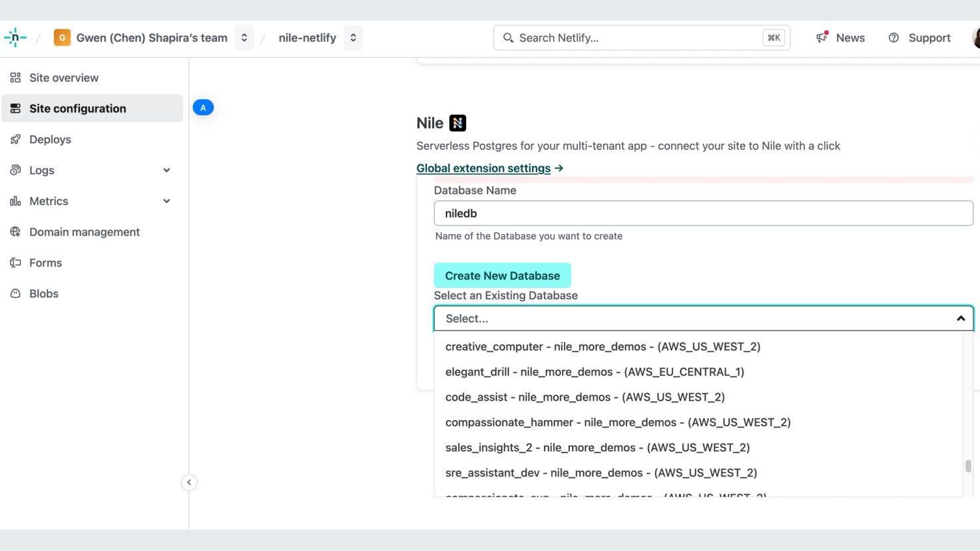Collapse the sidebar with arrow button
Image resolution: width=980 pixels, height=551 pixels.
pyautogui.click(x=189, y=482)
